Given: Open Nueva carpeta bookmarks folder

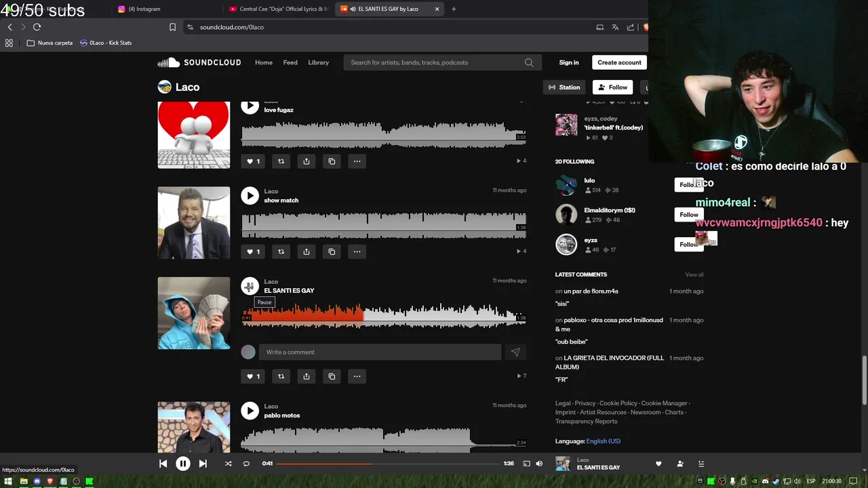Looking at the screenshot, I should pos(50,43).
